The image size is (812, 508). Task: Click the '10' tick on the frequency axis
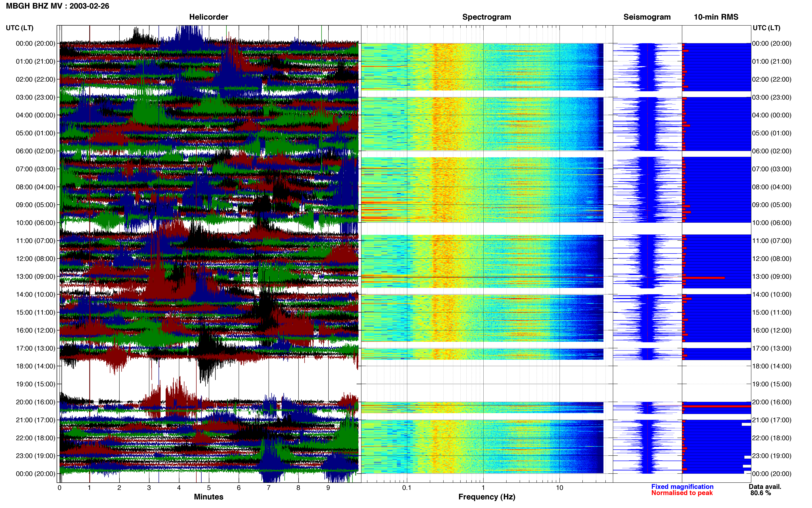click(559, 488)
